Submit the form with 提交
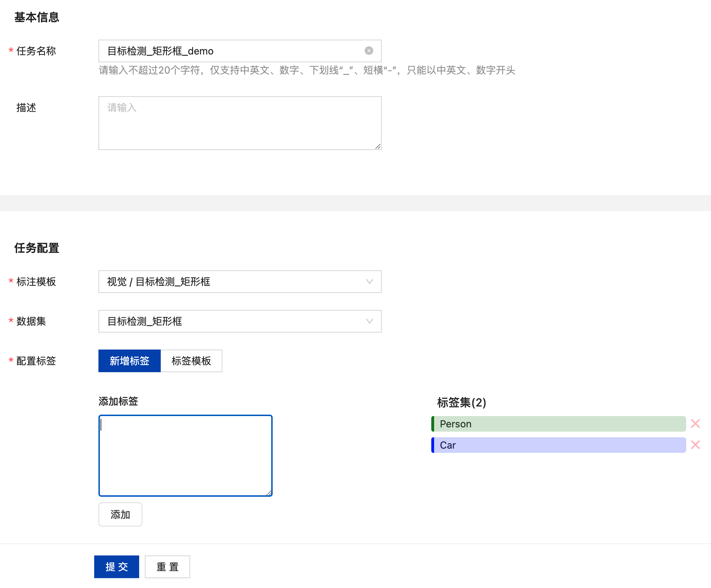 coord(116,567)
